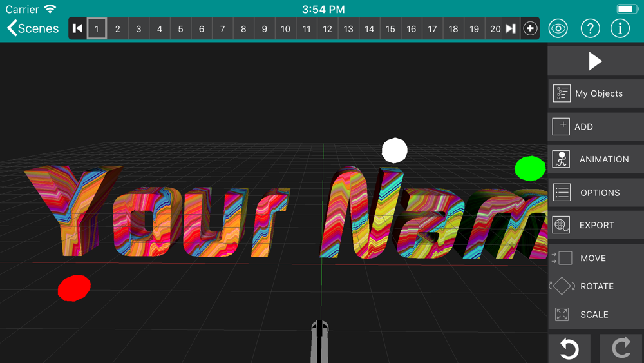Toggle the eye visibility icon

pos(558,28)
